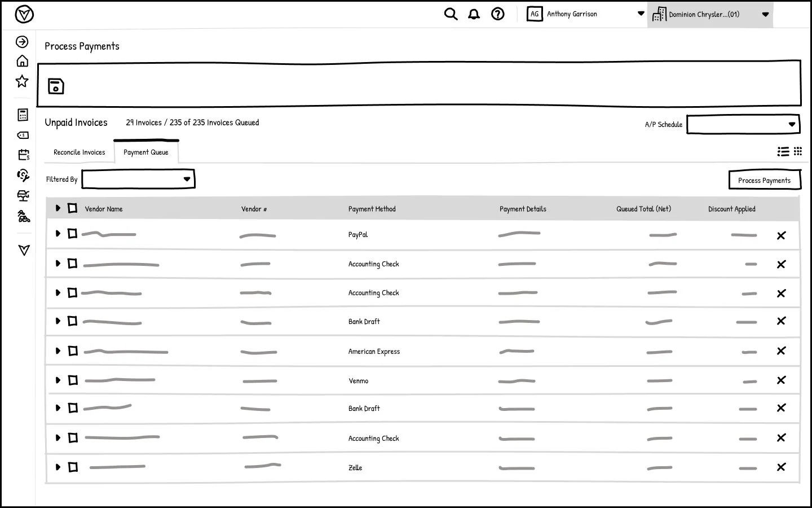The image size is (812, 508).
Task: Expand the Zelle row
Action: pos(58,467)
